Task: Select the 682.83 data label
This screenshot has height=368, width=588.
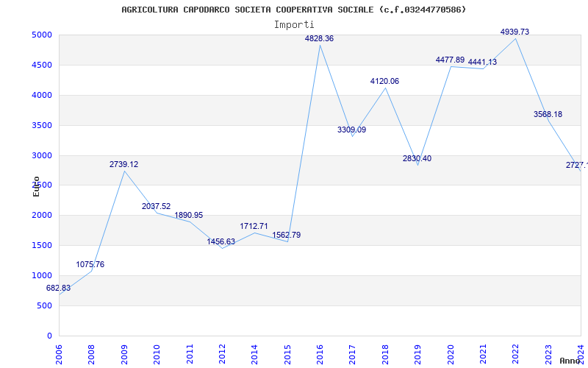Action: click(58, 288)
